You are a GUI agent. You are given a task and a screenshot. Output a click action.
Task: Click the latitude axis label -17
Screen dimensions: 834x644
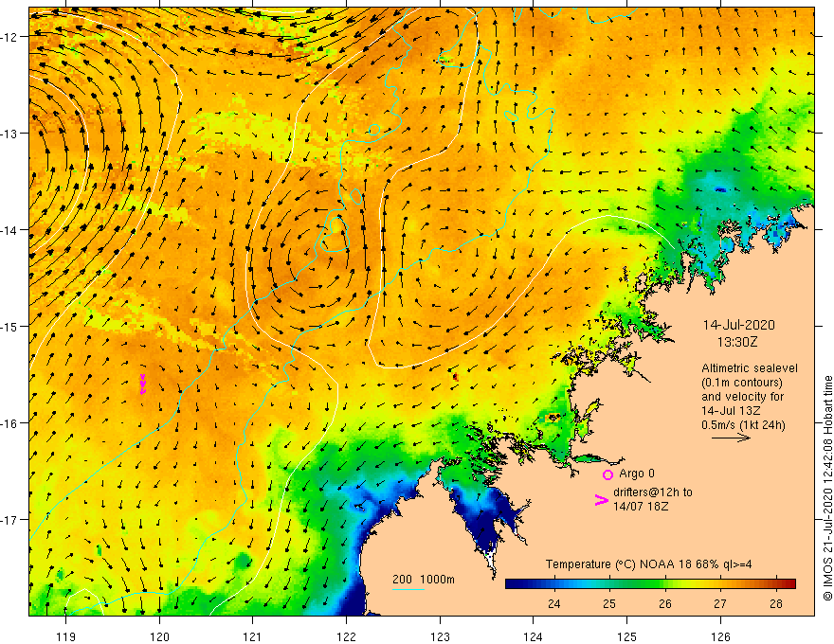click(x=9, y=519)
